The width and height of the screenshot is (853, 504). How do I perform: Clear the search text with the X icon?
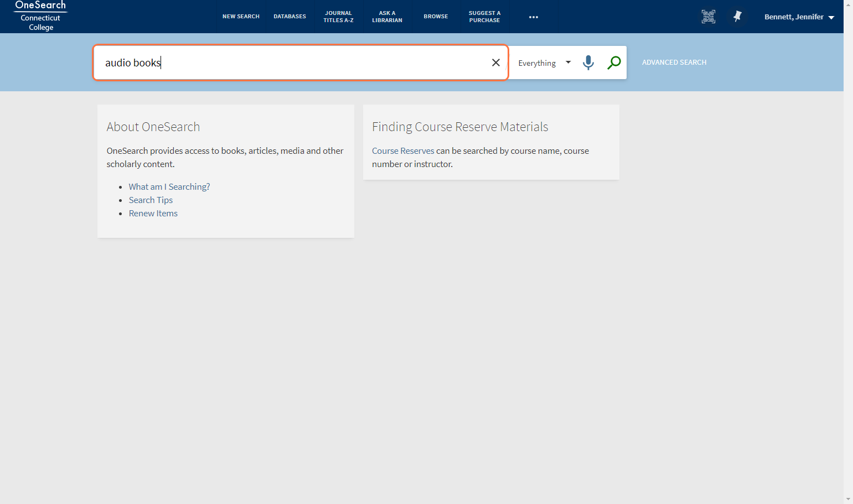(496, 63)
